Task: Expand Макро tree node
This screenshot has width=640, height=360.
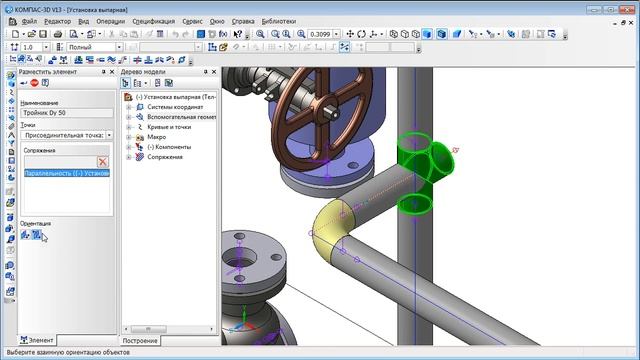Action: pos(129,137)
